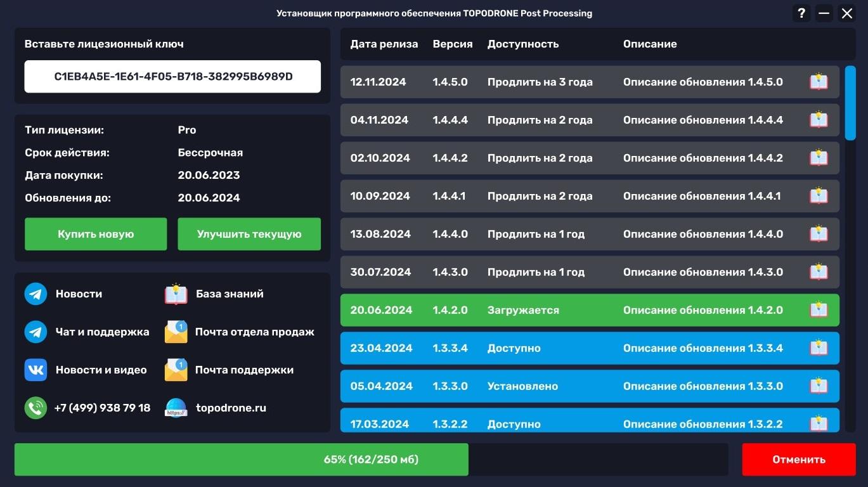Click the green phone icon
Viewport: 868px width, 487px height.
pos(36,408)
